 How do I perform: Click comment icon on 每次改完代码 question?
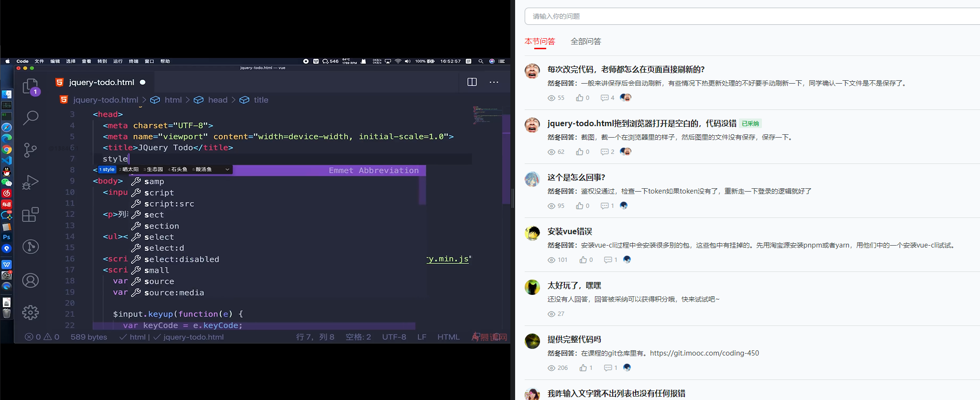pyautogui.click(x=605, y=97)
